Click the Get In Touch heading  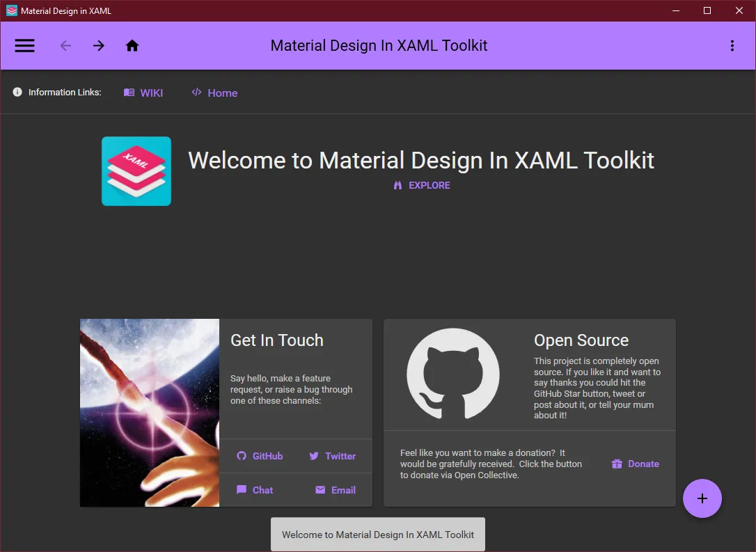[x=277, y=340]
